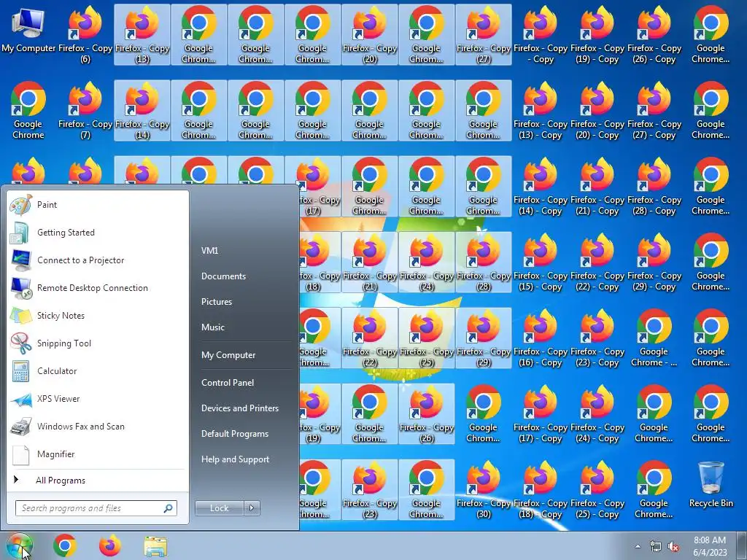Start the Magnifier program

pos(97,454)
